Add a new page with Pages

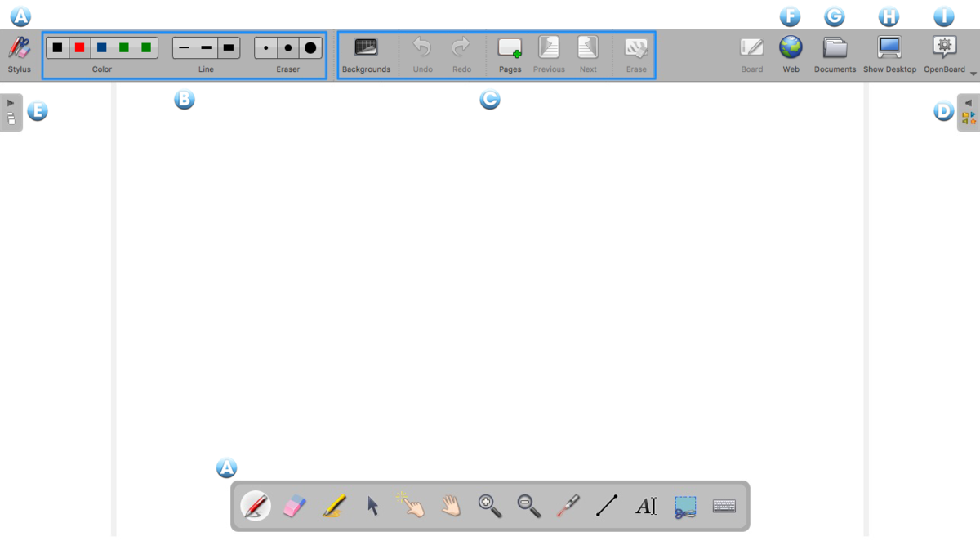pos(510,54)
